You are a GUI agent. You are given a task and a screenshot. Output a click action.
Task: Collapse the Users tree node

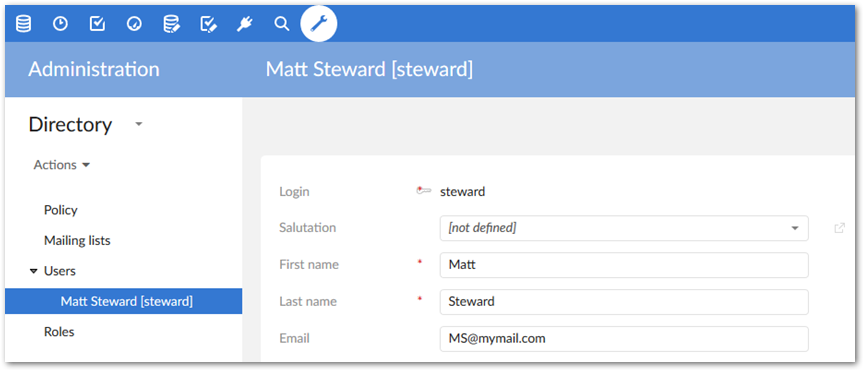coord(34,271)
